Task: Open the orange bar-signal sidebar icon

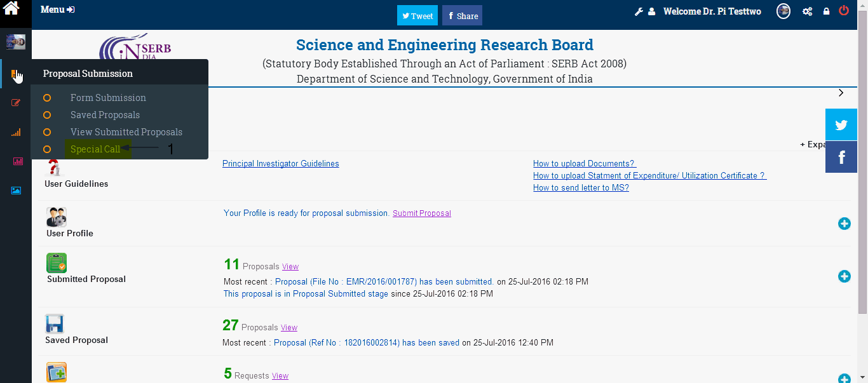Action: 16,132
